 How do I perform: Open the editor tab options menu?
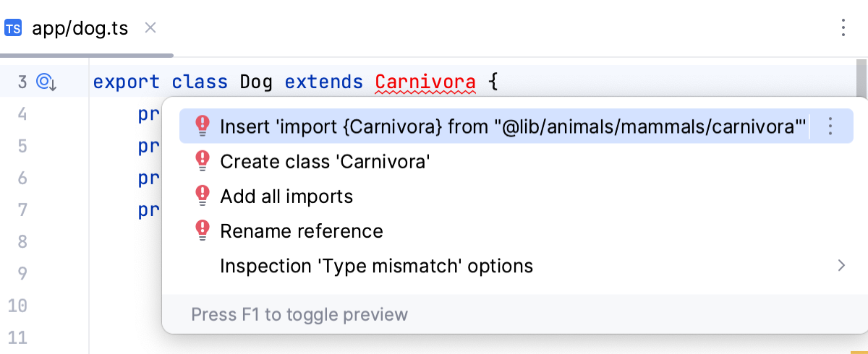point(843,28)
